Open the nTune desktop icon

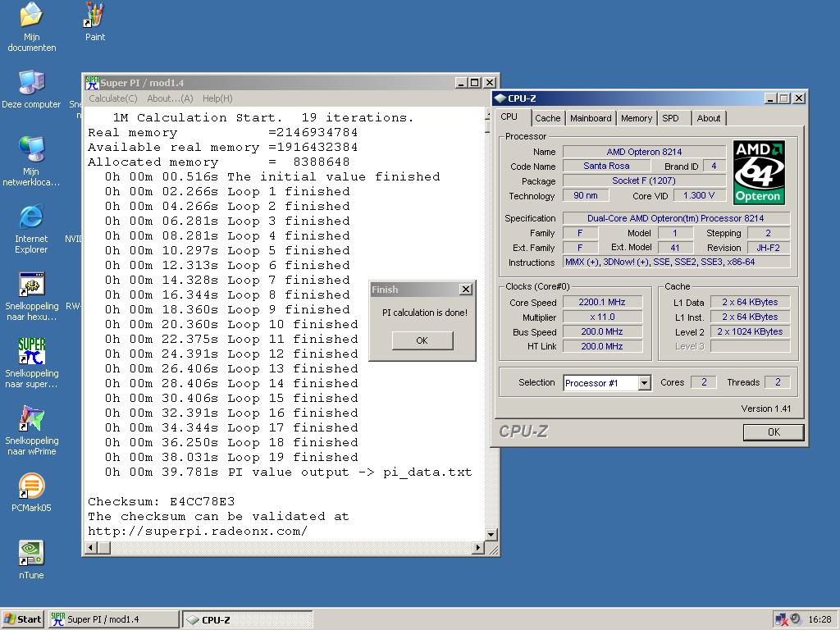click(x=32, y=559)
